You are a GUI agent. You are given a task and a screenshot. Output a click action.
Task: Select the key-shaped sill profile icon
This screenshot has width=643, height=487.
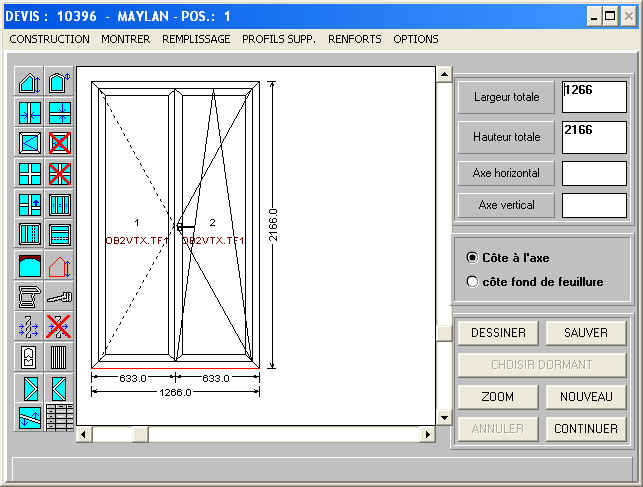pyautogui.click(x=59, y=296)
